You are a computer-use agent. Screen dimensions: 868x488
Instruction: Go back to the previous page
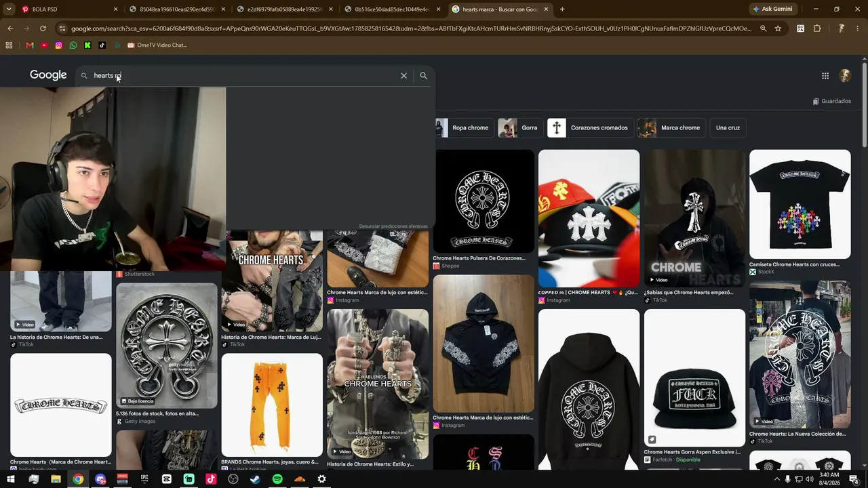tap(10, 28)
